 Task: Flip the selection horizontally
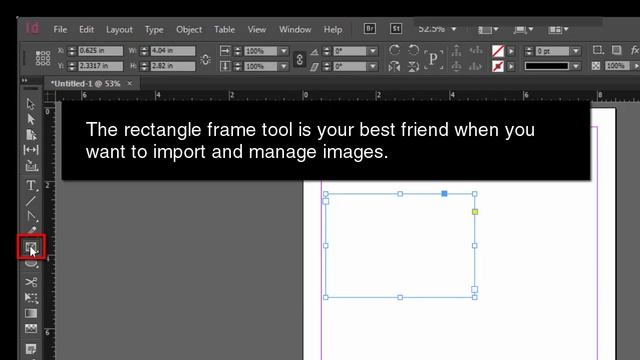394,66
